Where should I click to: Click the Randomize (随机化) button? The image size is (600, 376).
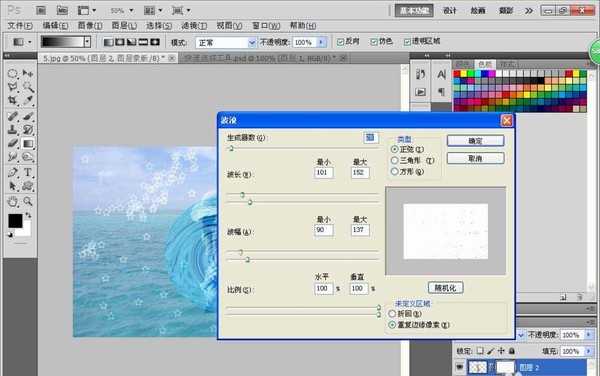445,288
